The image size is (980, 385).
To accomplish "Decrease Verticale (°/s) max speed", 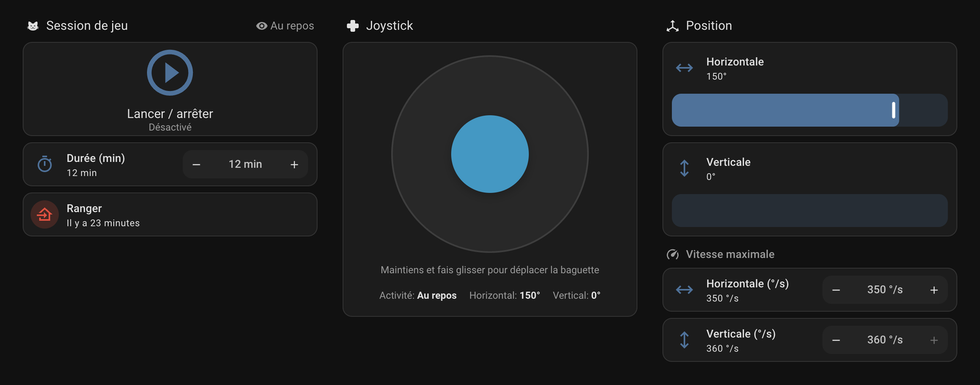I will coord(836,340).
